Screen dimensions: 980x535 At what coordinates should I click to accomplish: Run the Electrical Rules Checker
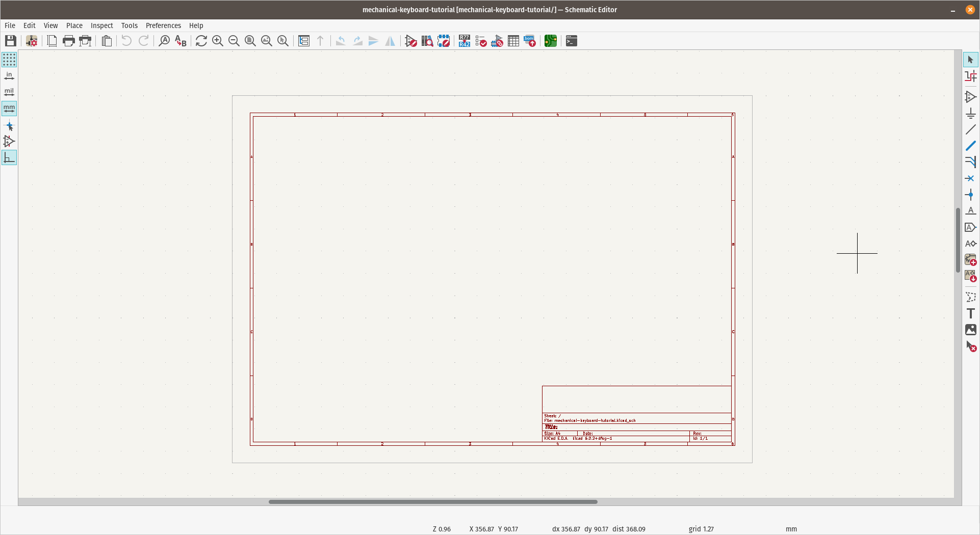[x=481, y=41]
